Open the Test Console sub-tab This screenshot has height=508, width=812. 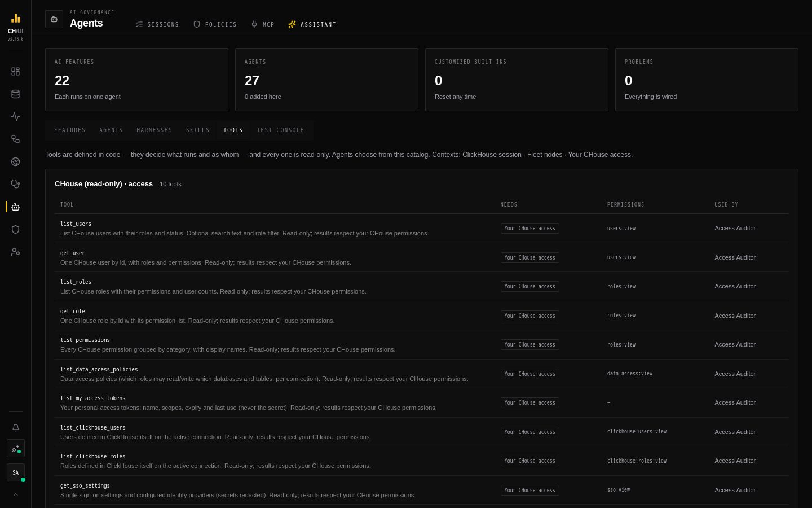click(x=280, y=130)
